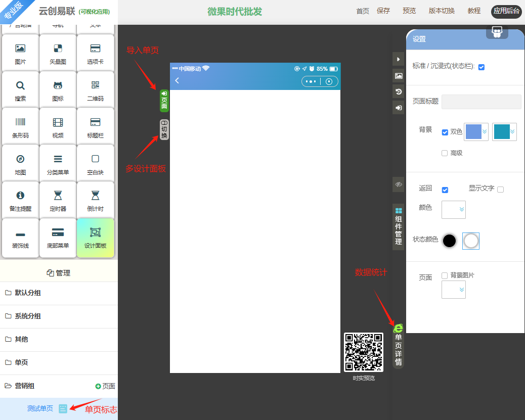The width and height of the screenshot is (525, 420).
Task: Expand the 系统分组 folder group
Action: (28, 316)
